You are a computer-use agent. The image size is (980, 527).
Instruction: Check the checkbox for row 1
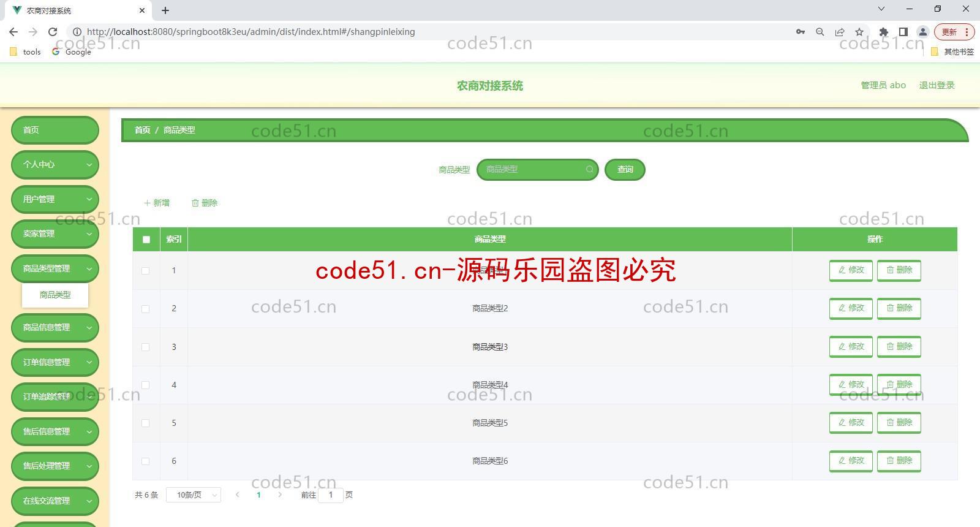pos(145,271)
